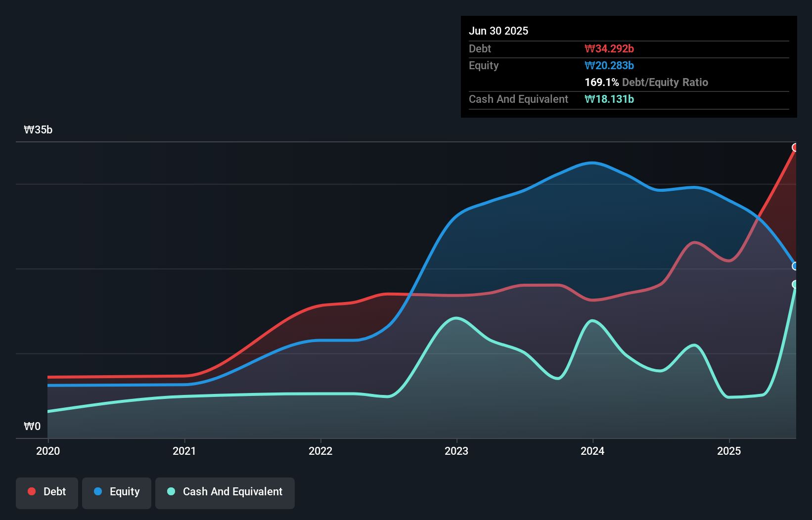Click the ₩35b gridline label
Viewport: 812px width, 520px height.
[39, 130]
